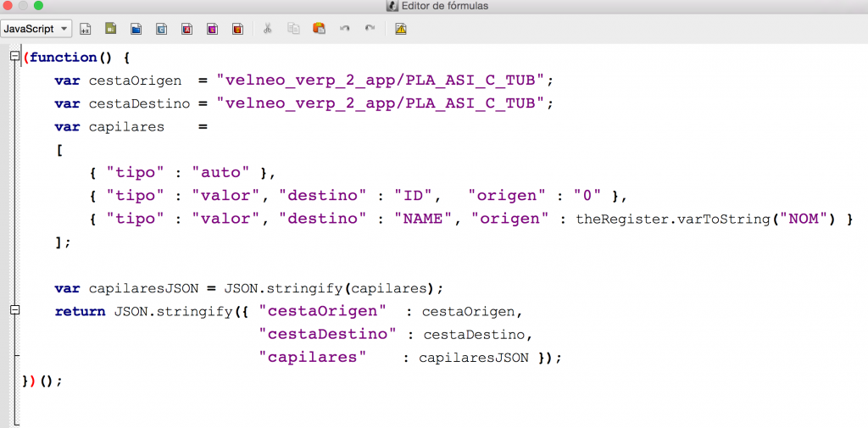
Task: Close the Editor de fórmulas window
Action: pos(8,6)
